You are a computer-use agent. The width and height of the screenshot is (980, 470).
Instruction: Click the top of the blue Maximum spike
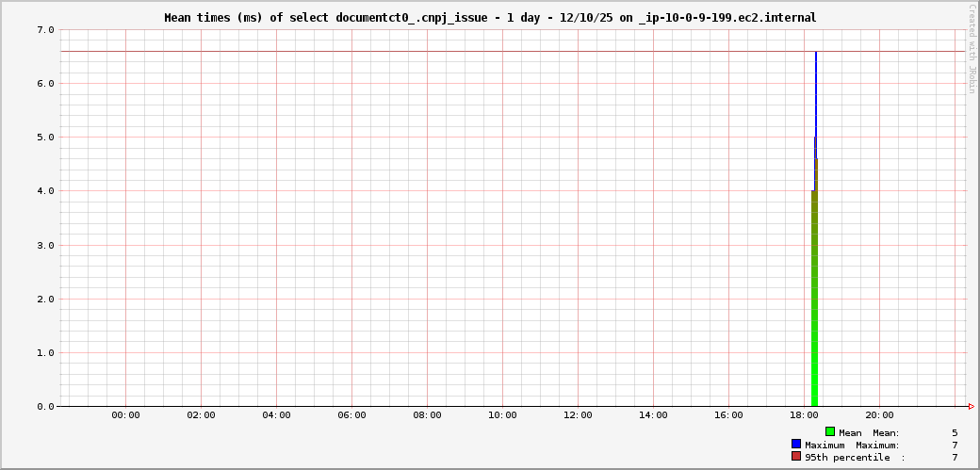(816, 54)
